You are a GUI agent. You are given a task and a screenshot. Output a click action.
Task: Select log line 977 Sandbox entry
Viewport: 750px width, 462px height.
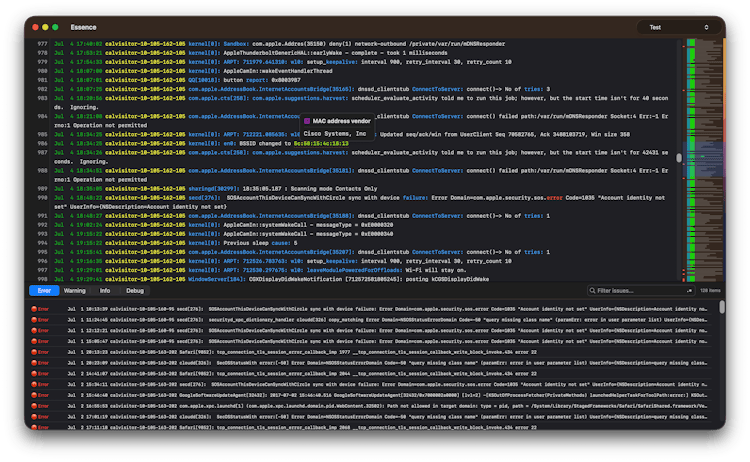point(300,45)
